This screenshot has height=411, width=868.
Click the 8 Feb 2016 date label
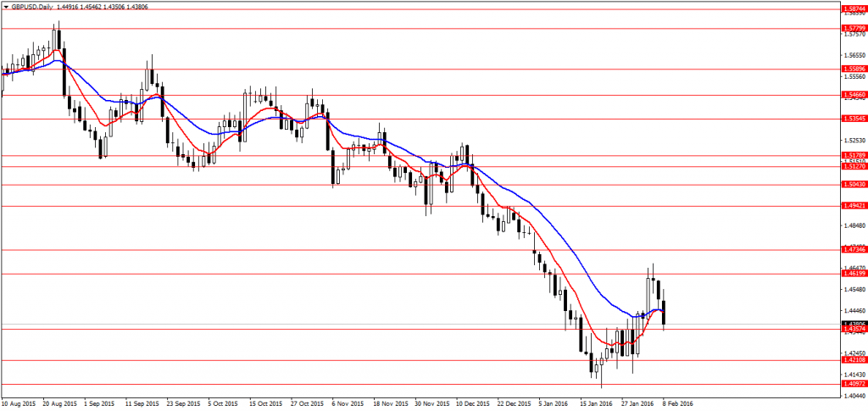coord(678,404)
